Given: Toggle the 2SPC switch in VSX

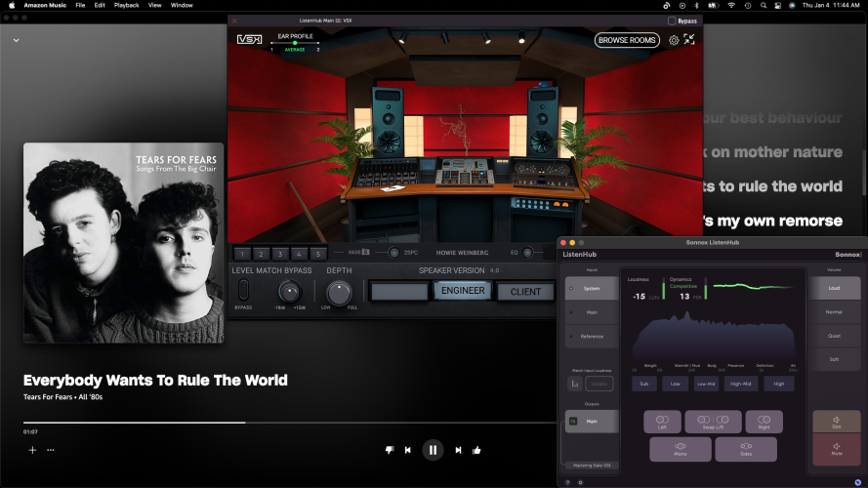Looking at the screenshot, I should pos(393,253).
